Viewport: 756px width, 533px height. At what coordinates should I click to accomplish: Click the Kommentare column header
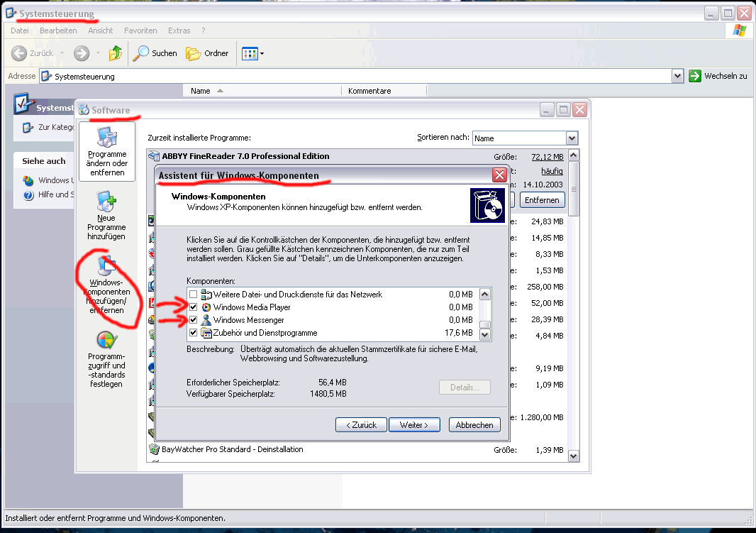(x=384, y=91)
